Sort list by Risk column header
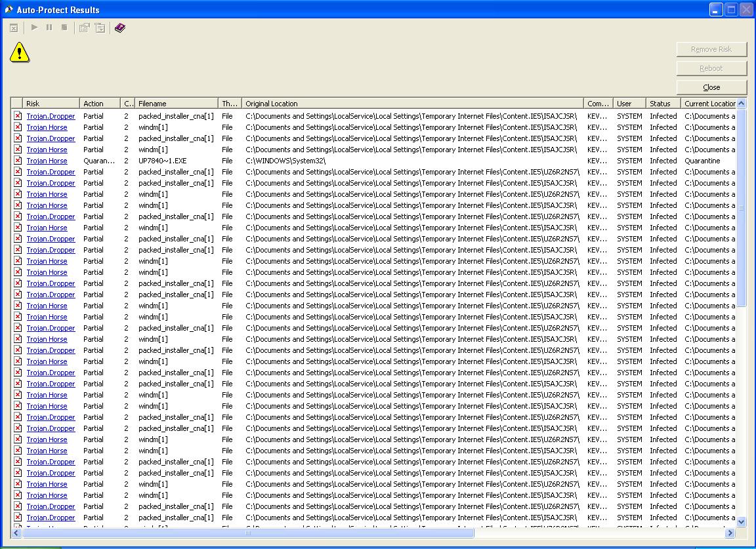Image resolution: width=756 pixels, height=549 pixels. [51, 104]
